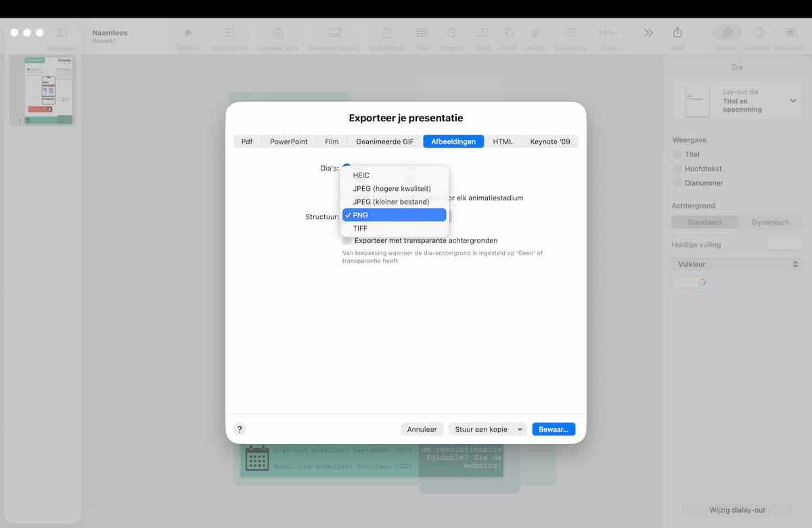Open the Geanimeerde GIF tab
812x528 pixels.
pos(385,141)
